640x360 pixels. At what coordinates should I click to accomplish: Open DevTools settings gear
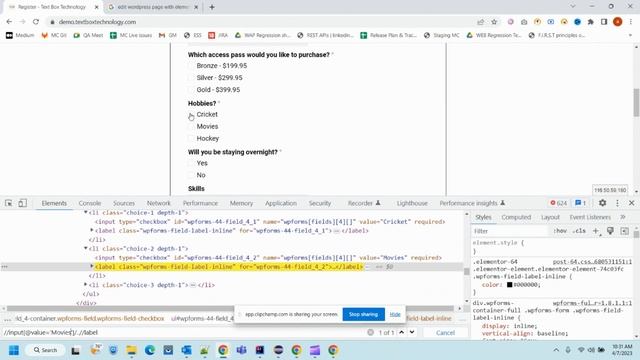602,203
